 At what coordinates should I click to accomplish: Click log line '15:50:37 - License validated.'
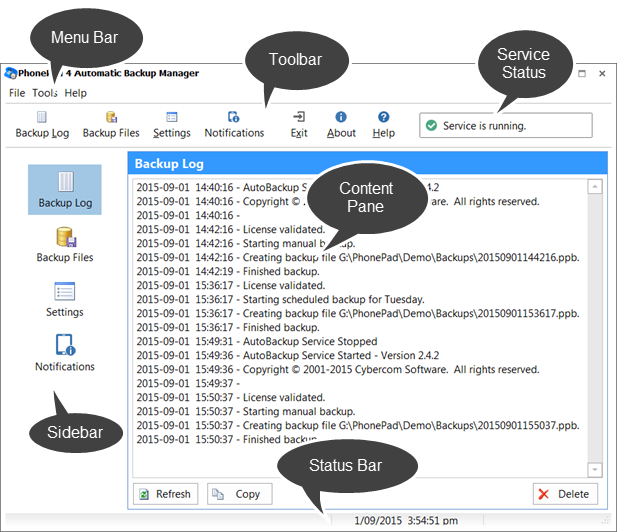(x=231, y=397)
